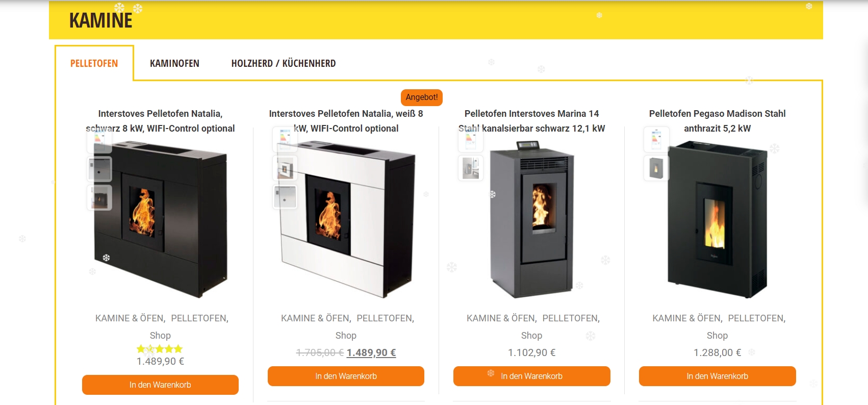868x405 pixels.
Task: Open KAMINE & ÖFEN category under Pegaso Madison
Action: click(687, 318)
